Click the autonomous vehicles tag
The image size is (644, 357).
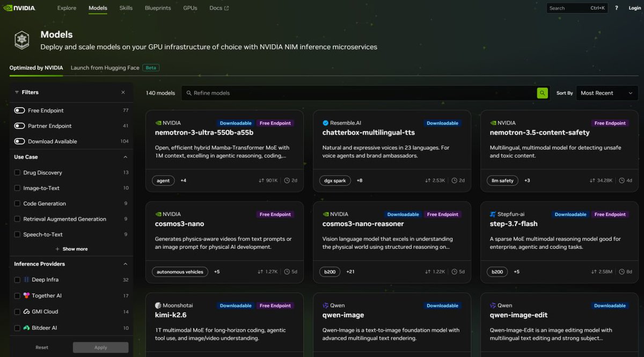click(180, 272)
